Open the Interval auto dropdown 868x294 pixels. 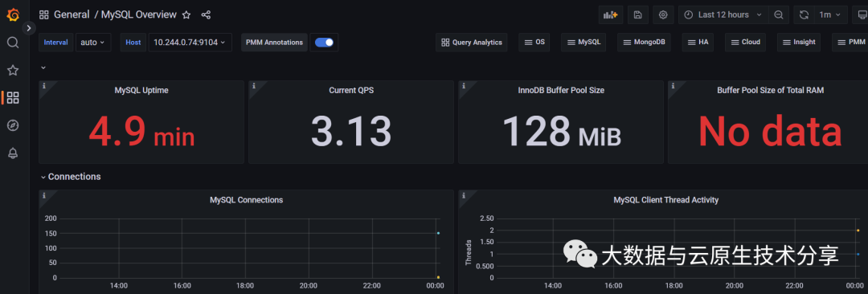point(93,42)
